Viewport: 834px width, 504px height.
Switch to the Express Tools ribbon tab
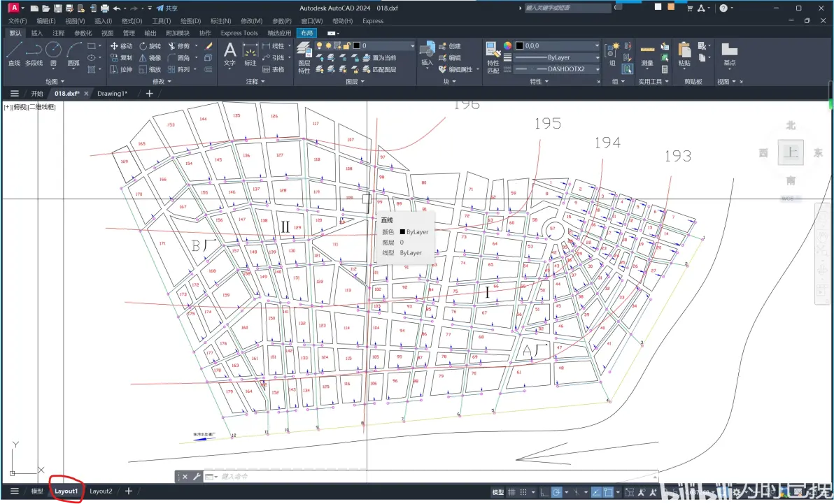pyautogui.click(x=239, y=33)
